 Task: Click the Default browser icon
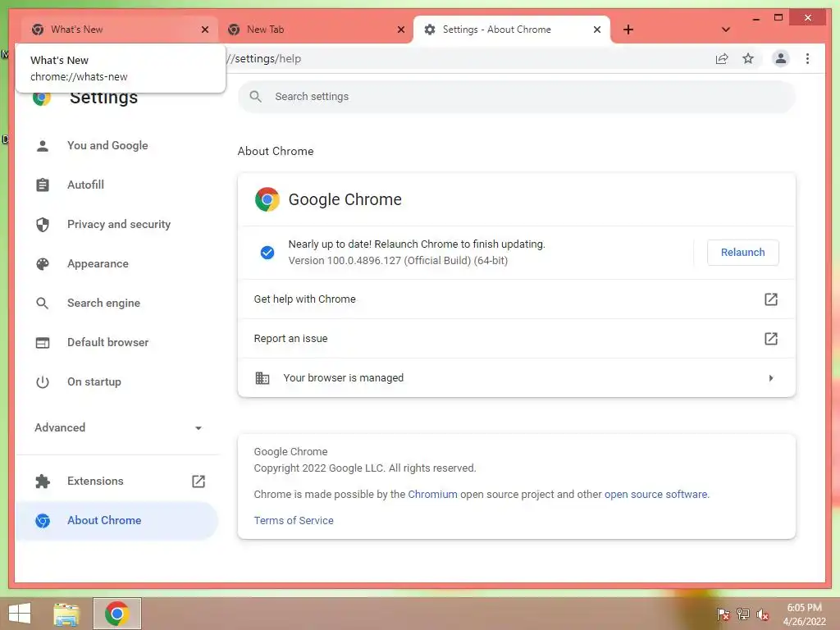coord(43,342)
